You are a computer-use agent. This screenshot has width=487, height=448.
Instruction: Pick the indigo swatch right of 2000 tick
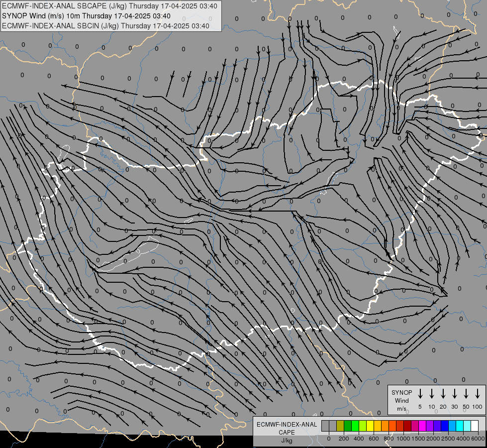click(x=437, y=426)
